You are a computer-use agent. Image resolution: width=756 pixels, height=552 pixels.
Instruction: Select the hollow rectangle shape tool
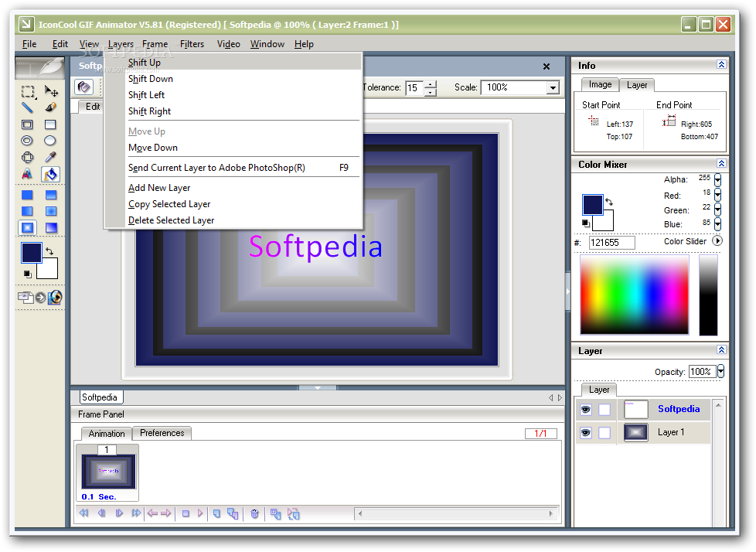coord(28,124)
